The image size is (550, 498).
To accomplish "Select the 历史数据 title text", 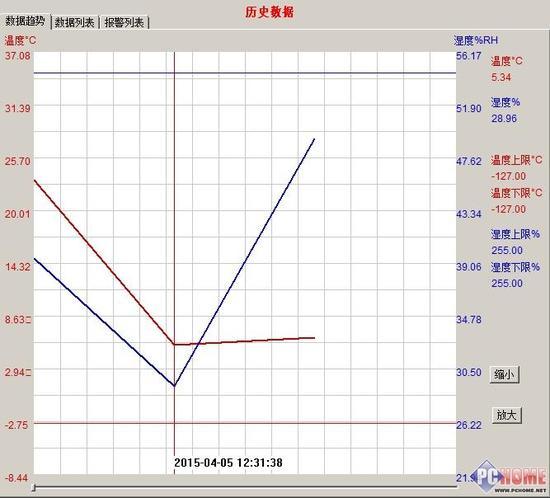I will (x=269, y=12).
